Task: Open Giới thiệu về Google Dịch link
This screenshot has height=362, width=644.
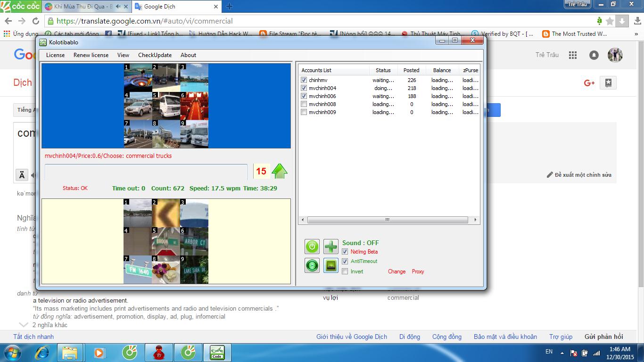Action: tap(352, 337)
